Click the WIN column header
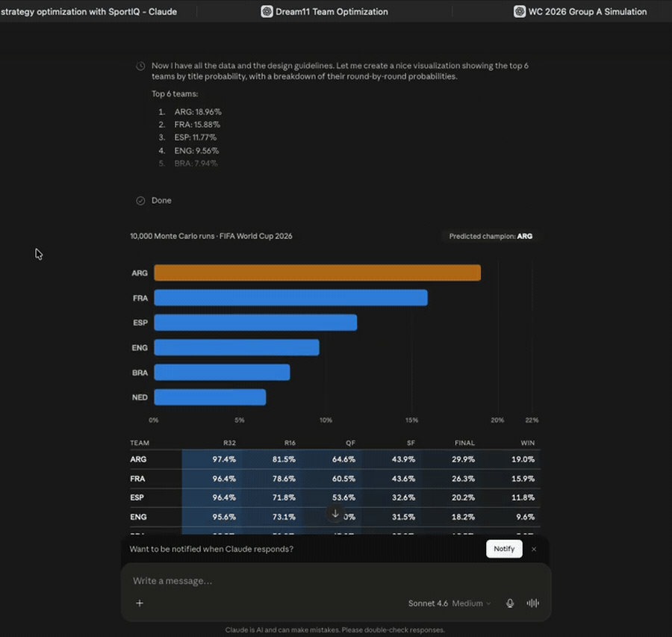This screenshot has height=637, width=672. [x=528, y=443]
